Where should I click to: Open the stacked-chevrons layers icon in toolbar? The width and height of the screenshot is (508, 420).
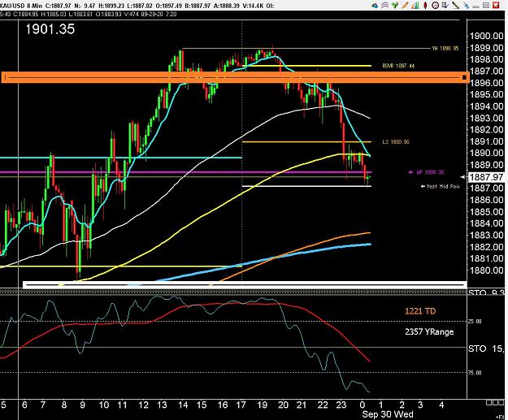385,5
